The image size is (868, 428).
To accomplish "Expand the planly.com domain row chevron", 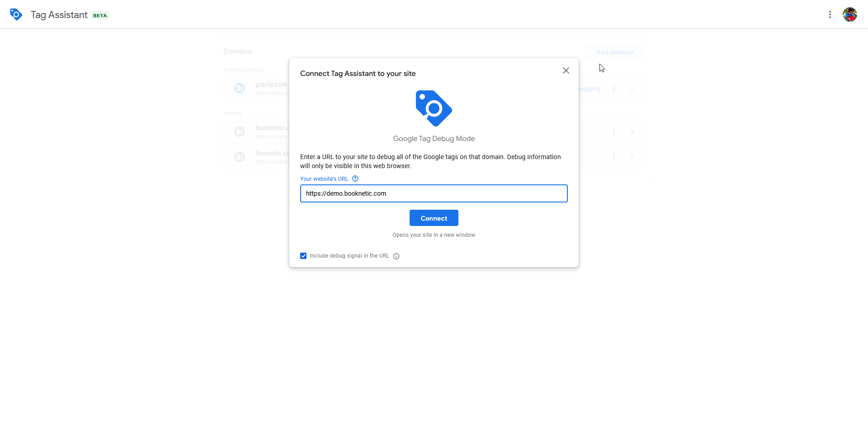I will (x=632, y=88).
